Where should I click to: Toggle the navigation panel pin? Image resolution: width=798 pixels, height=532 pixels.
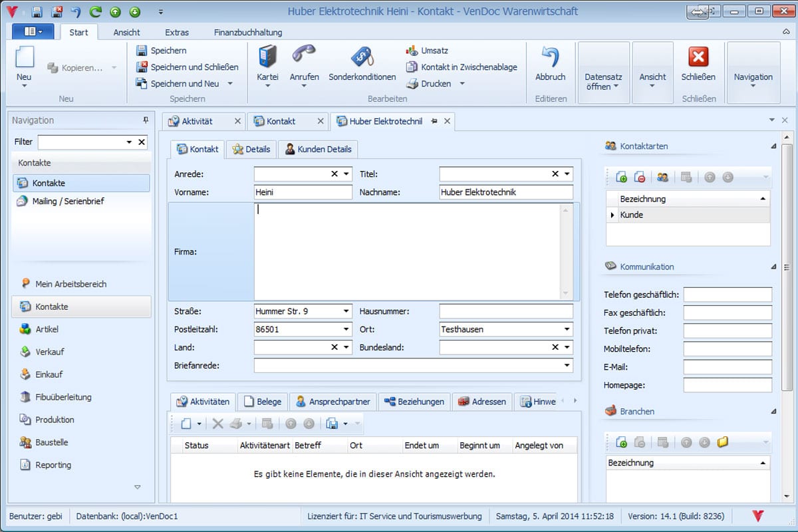[146, 120]
